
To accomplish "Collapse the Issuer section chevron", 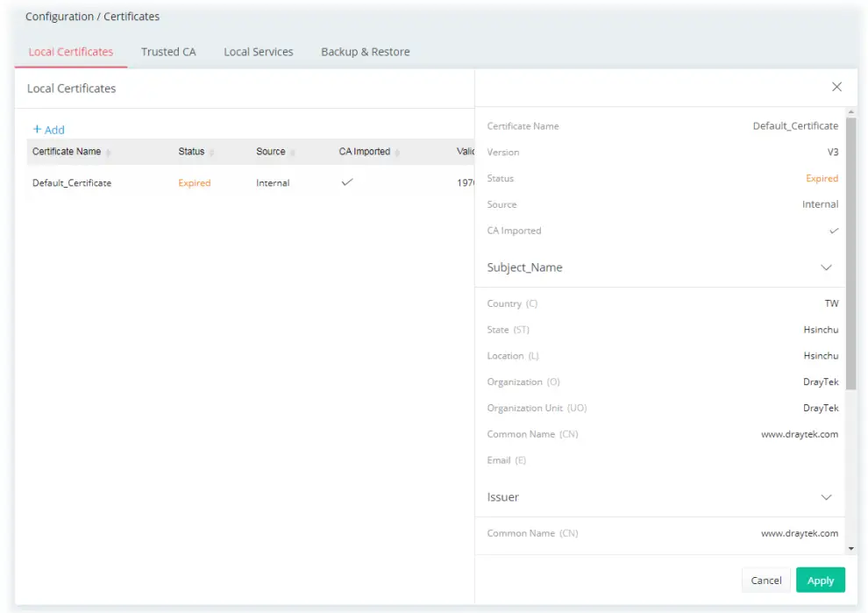I will pos(825,497).
